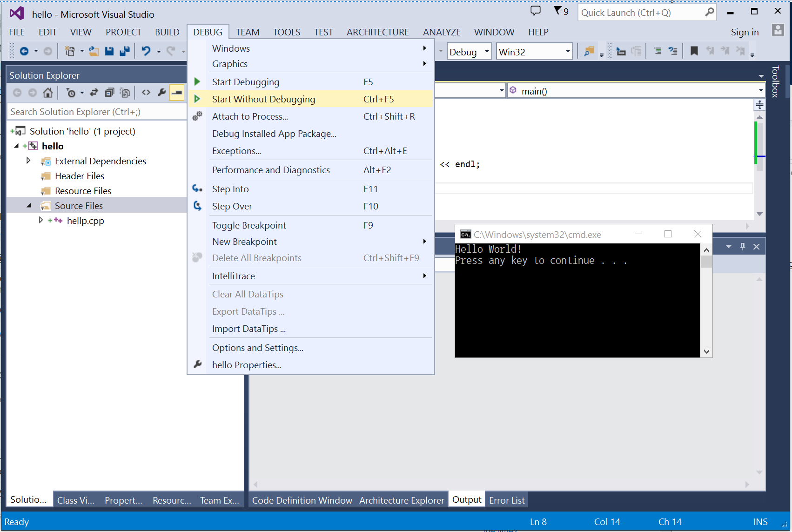This screenshot has height=532, width=792.
Task: Click the New Project icon in toolbar
Action: click(x=70, y=51)
